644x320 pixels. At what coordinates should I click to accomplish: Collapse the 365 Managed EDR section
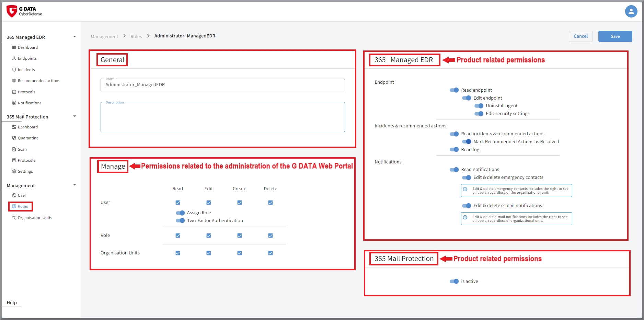(x=74, y=37)
